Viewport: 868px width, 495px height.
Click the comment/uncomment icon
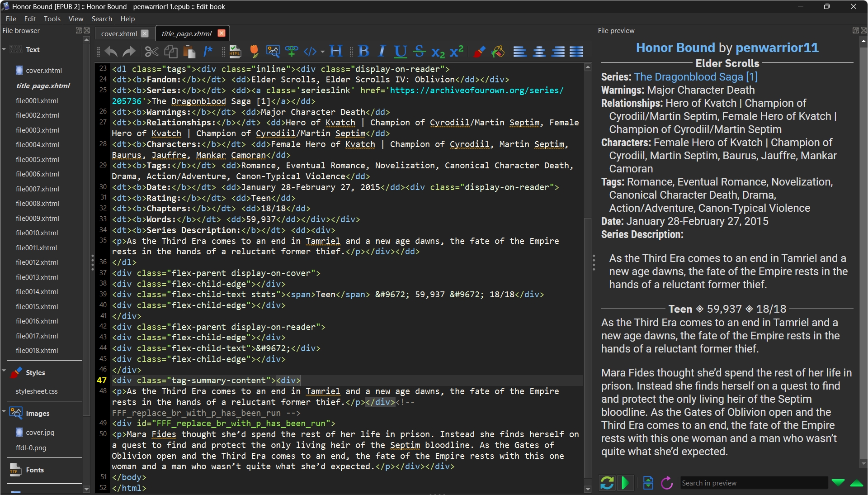click(208, 51)
